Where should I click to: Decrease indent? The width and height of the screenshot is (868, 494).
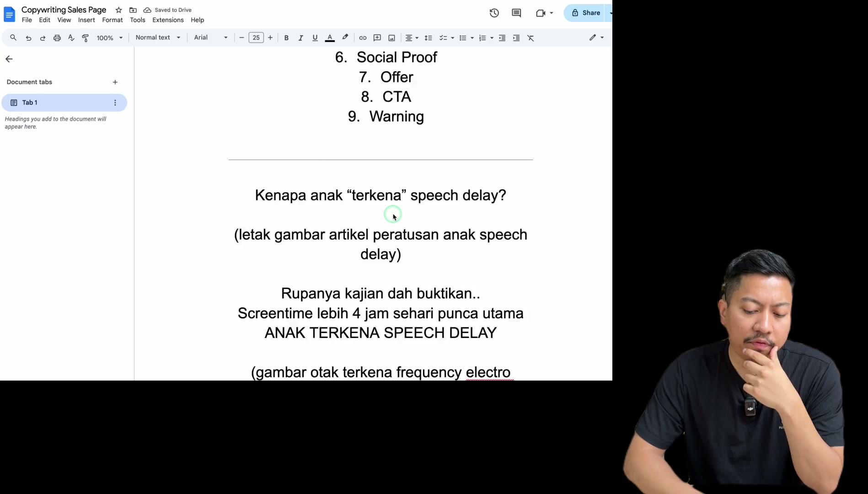[x=502, y=38]
